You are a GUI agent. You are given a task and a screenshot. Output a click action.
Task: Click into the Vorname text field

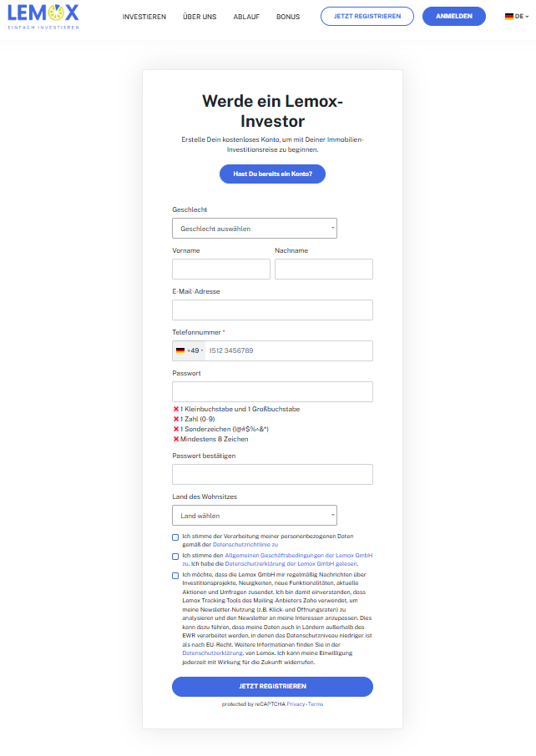pos(221,269)
